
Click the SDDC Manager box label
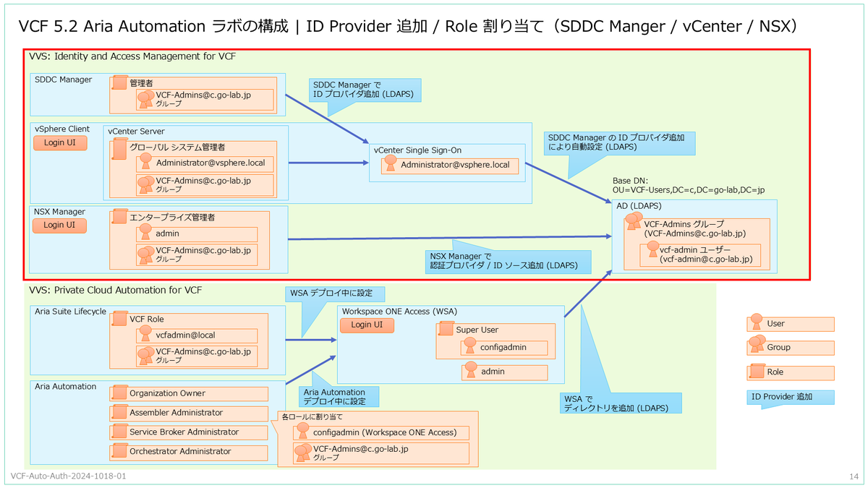pyautogui.click(x=64, y=80)
